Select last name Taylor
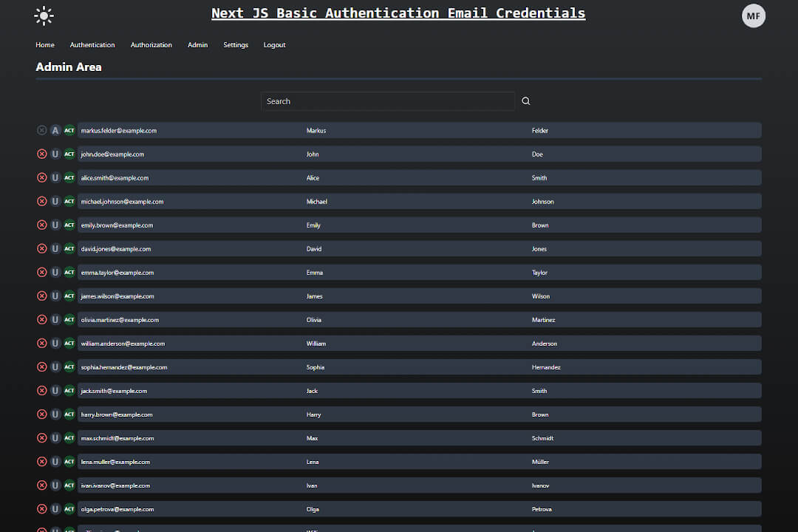The width and height of the screenshot is (798, 532). (539, 273)
